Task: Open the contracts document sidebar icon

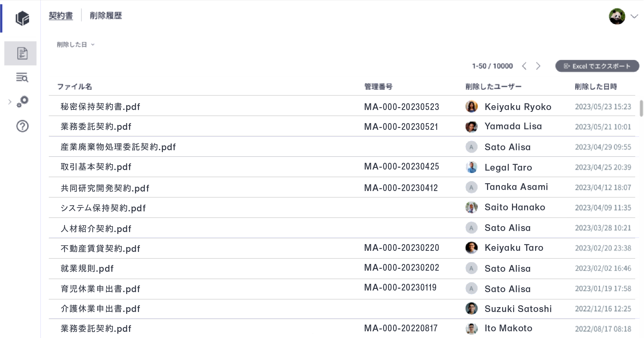Action: [22, 53]
